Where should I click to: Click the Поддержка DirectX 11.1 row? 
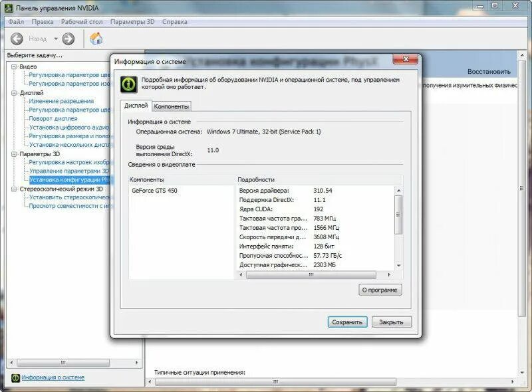point(315,200)
